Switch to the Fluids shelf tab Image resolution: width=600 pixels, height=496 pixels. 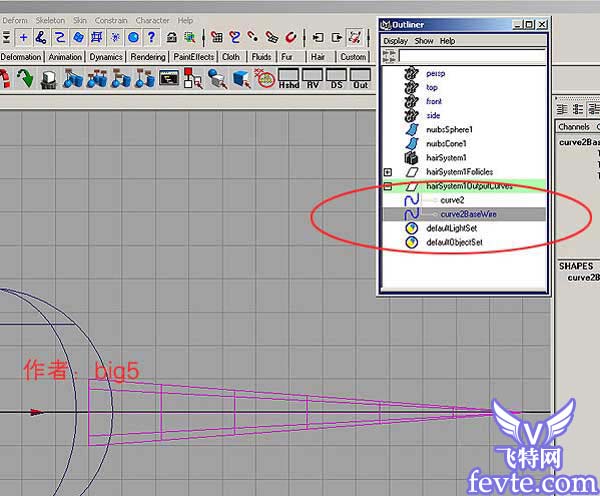(x=261, y=57)
